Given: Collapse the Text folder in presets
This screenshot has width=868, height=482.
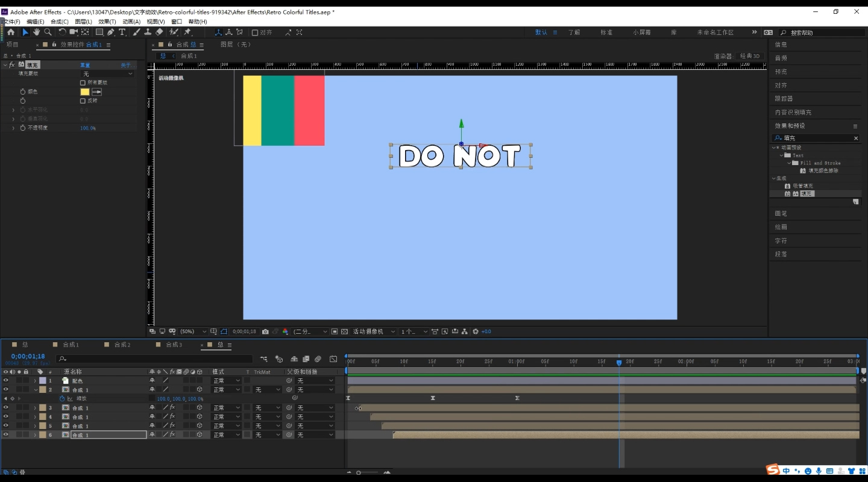Looking at the screenshot, I should (781, 155).
